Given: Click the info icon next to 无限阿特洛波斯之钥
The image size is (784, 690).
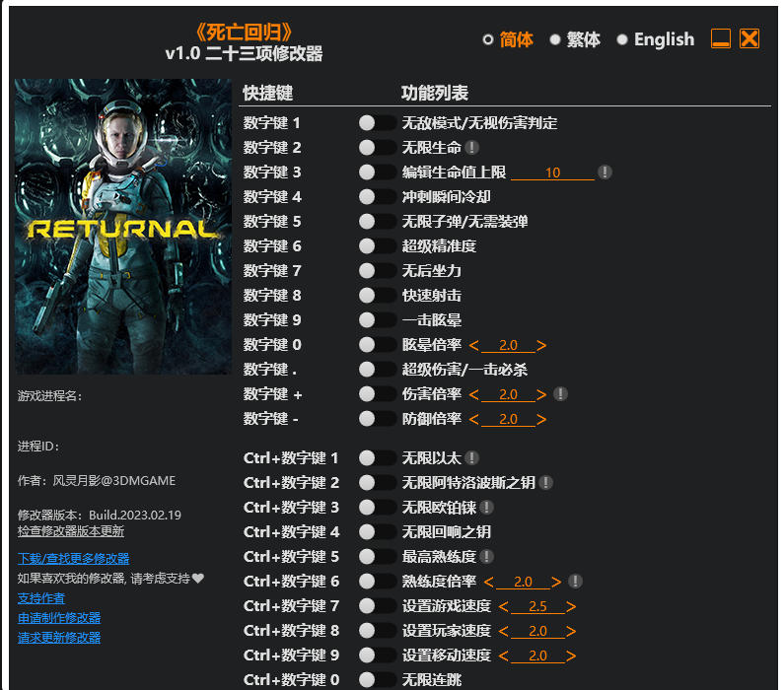Looking at the screenshot, I should click(x=546, y=483).
